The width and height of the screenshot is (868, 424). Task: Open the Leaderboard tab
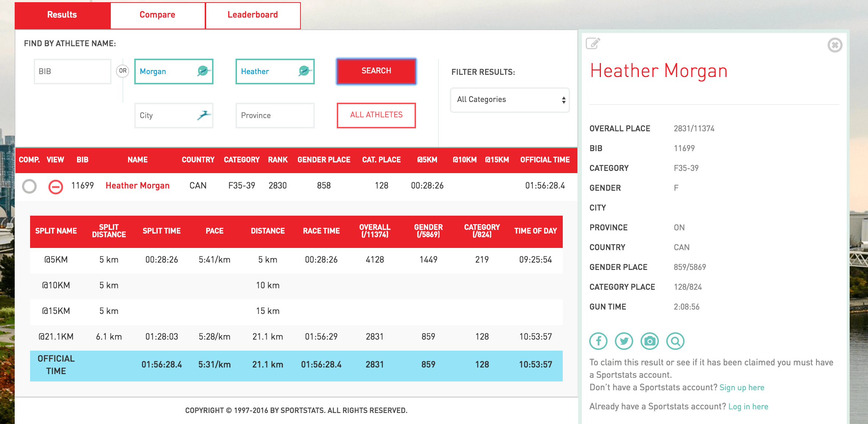(253, 15)
